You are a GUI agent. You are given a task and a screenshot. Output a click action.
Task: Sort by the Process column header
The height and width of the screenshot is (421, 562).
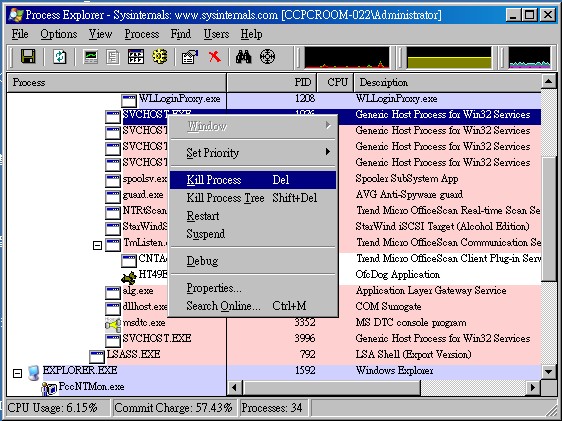click(x=117, y=82)
